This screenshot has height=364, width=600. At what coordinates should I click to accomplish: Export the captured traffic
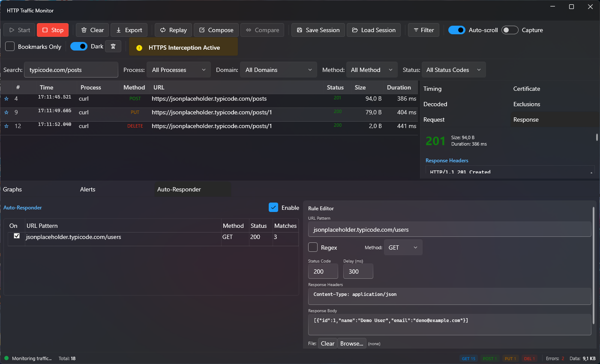click(x=129, y=30)
